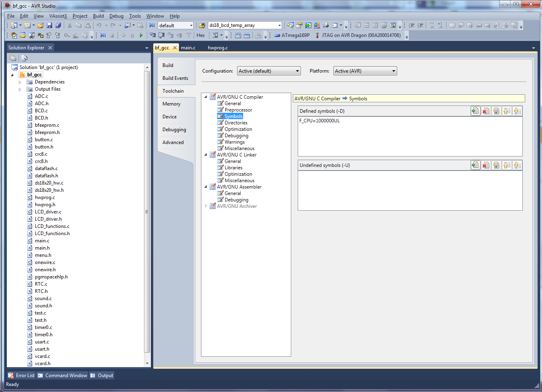Move defined symbol (-D) down

pyautogui.click(x=517, y=111)
